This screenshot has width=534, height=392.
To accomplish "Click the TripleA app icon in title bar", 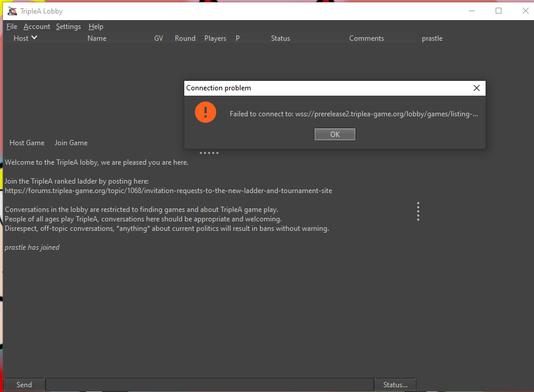I will [12, 11].
